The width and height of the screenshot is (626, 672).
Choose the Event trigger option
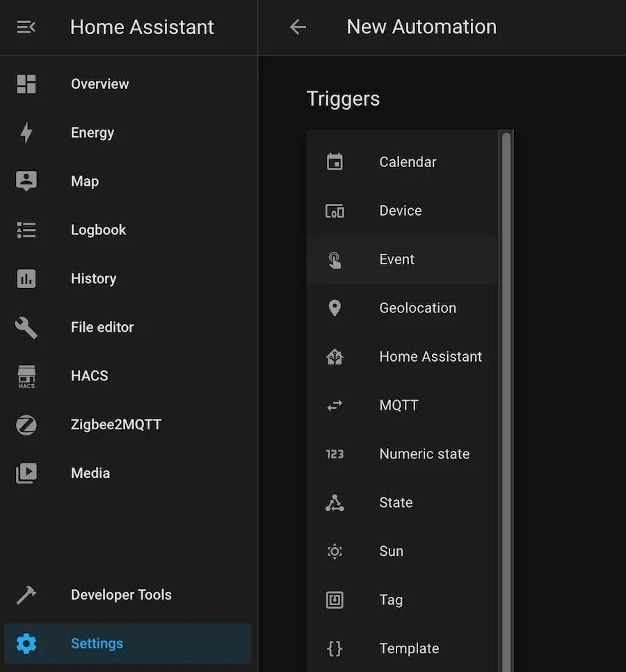tap(396, 259)
